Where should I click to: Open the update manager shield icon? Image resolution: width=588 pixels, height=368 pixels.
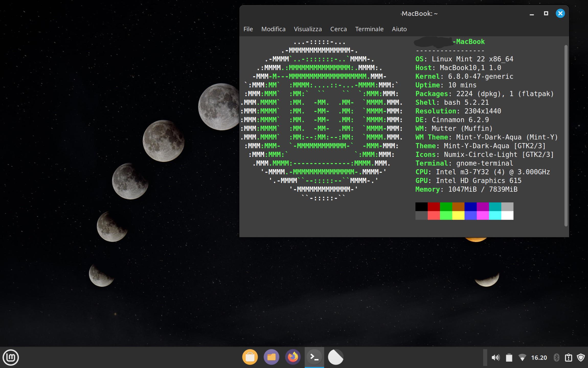tap(581, 358)
